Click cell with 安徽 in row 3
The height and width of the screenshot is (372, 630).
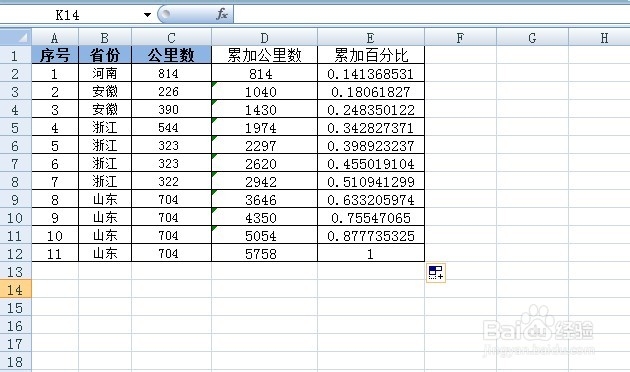pyautogui.click(x=105, y=91)
